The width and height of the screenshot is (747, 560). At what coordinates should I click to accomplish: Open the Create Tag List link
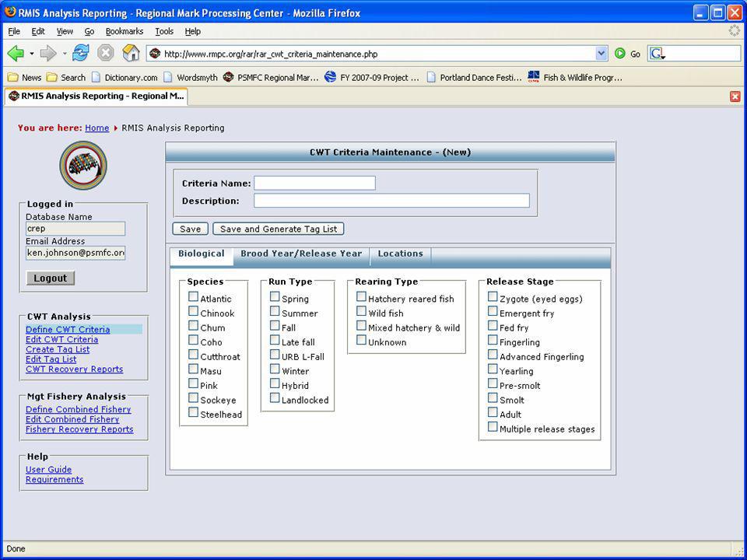(x=58, y=349)
